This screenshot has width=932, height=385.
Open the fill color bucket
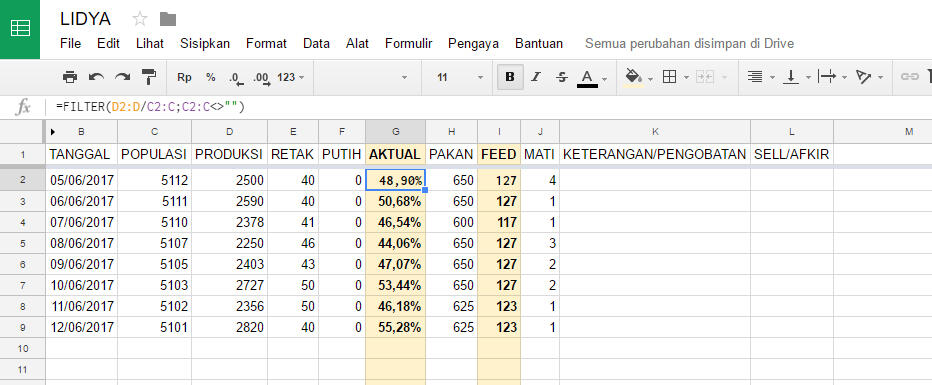pyautogui.click(x=634, y=77)
